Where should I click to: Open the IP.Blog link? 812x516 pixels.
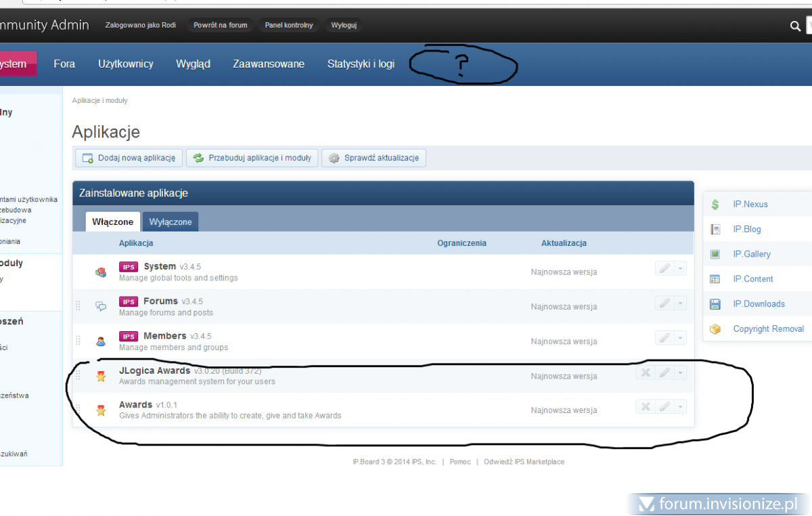coord(747,229)
